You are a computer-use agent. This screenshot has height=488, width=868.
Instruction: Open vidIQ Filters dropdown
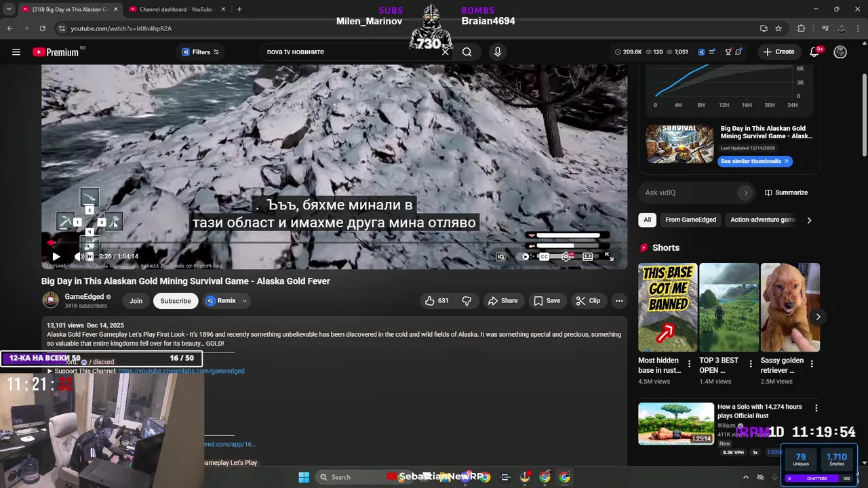200,52
